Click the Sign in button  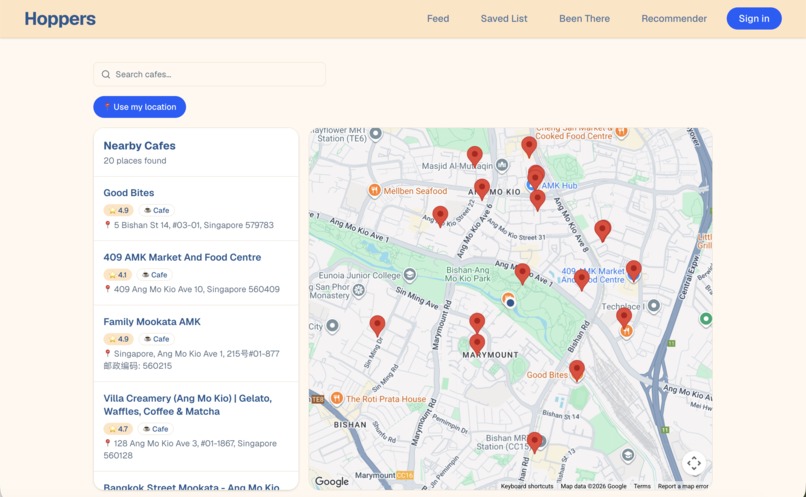tap(754, 19)
